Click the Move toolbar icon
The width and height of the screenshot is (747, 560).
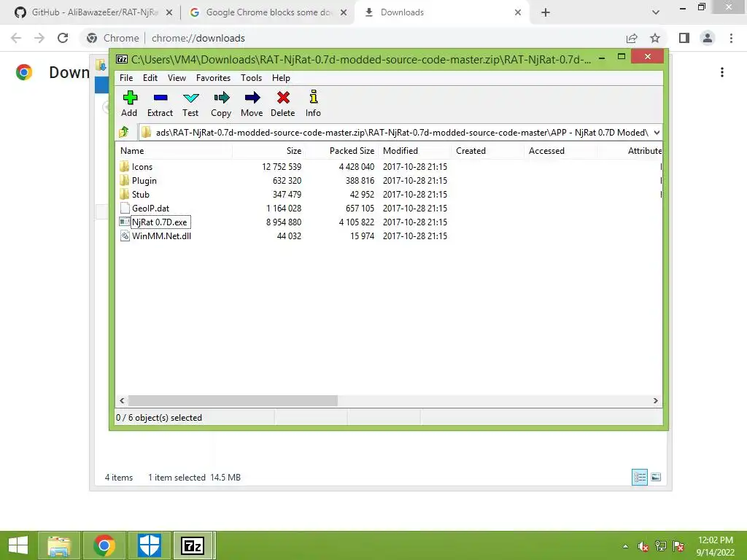point(252,104)
